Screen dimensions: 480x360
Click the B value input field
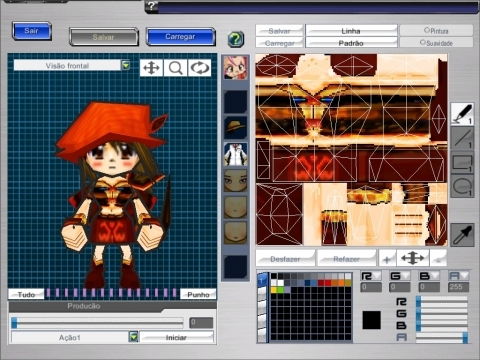tap(429, 287)
